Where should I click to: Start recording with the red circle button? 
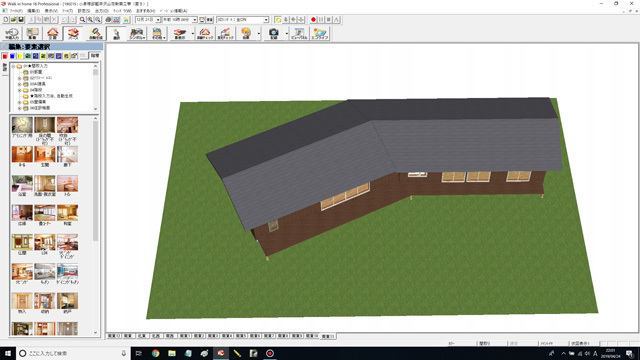(313, 20)
